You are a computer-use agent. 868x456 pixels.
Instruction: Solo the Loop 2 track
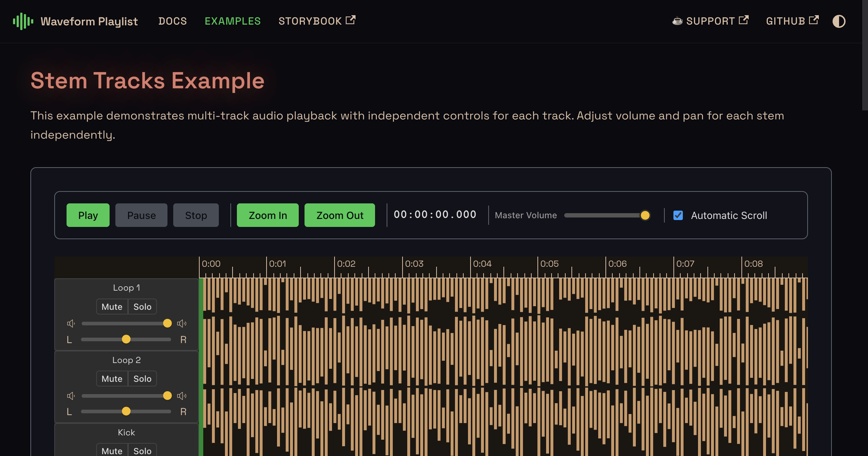pos(142,379)
